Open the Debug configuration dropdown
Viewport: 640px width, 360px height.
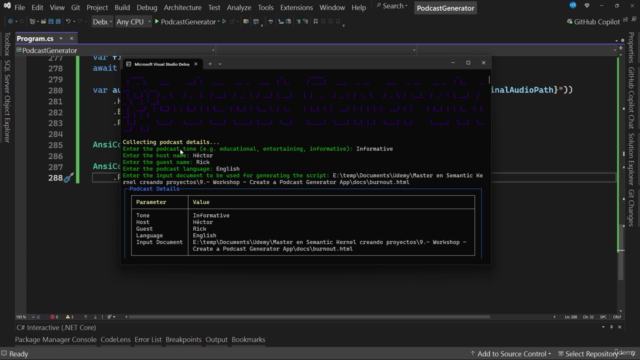(x=102, y=22)
